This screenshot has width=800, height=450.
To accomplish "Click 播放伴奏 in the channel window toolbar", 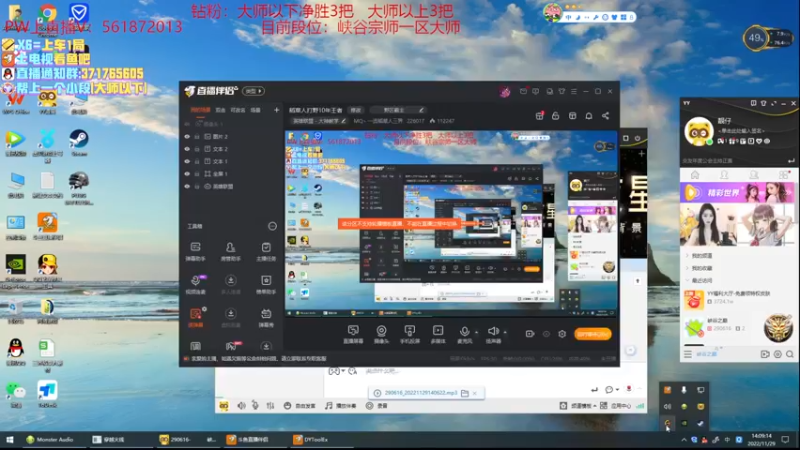I will coord(340,406).
